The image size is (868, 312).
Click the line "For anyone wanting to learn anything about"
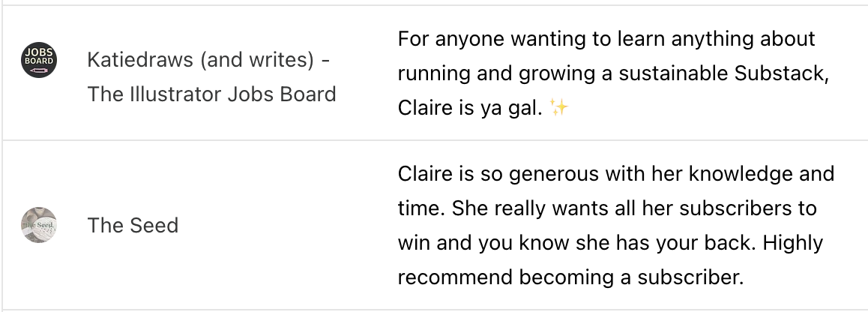606,39
